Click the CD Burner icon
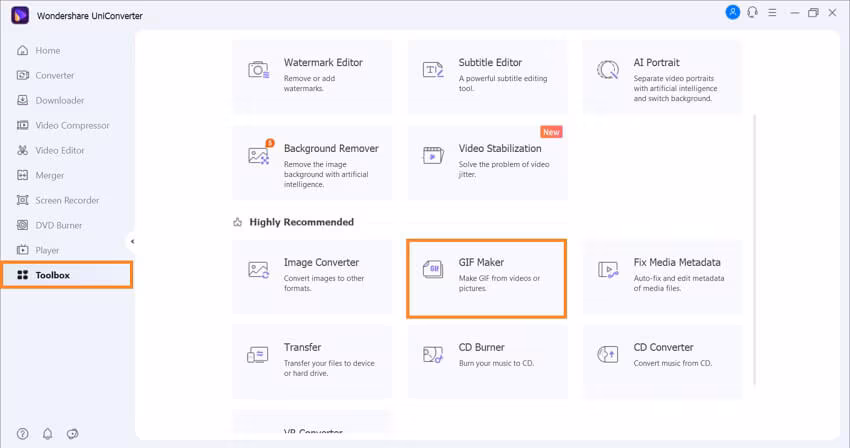The width and height of the screenshot is (850, 448). [x=433, y=355]
